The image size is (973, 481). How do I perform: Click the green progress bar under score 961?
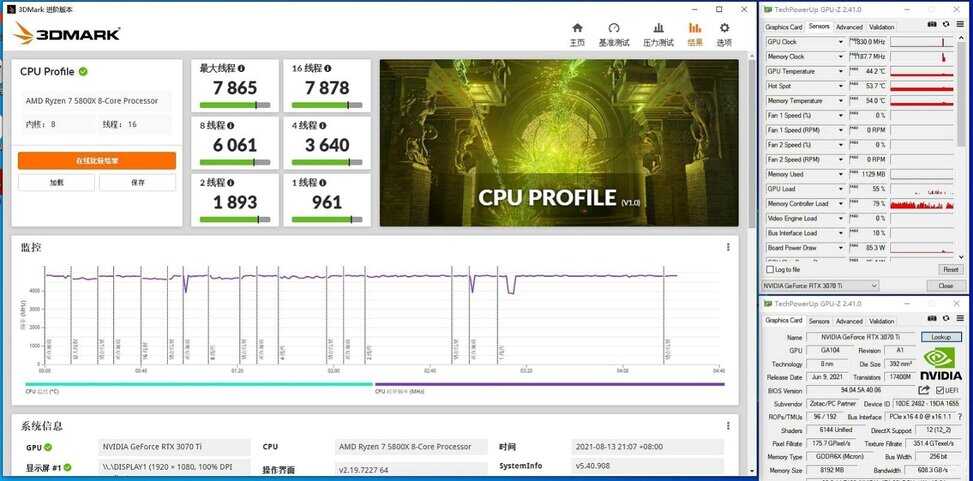coord(327,219)
